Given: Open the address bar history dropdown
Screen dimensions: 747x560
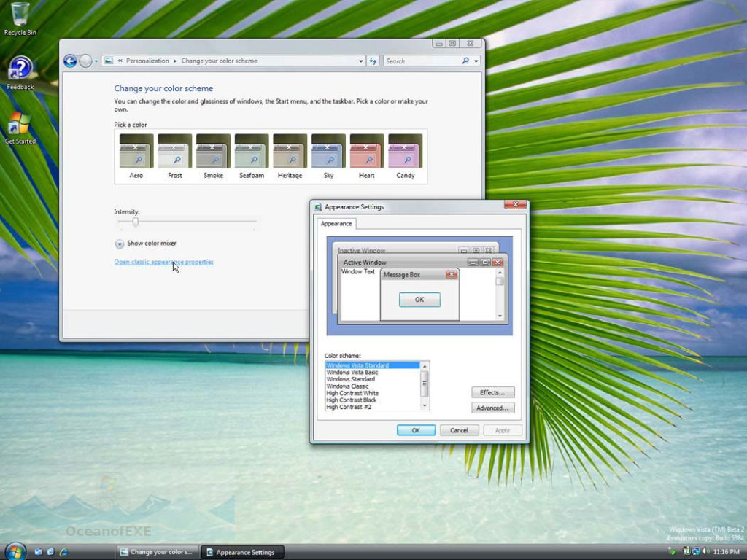Looking at the screenshot, I should 362,61.
